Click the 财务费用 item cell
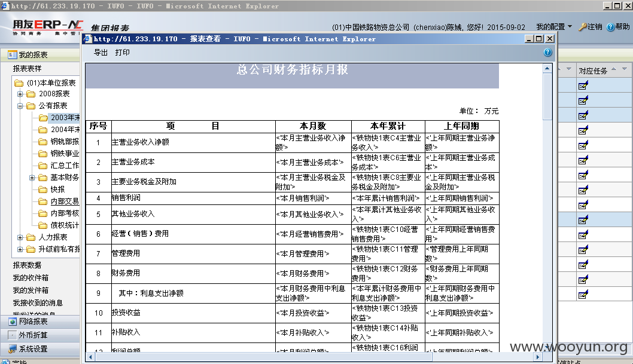This screenshot has height=364, width=633. [193, 273]
